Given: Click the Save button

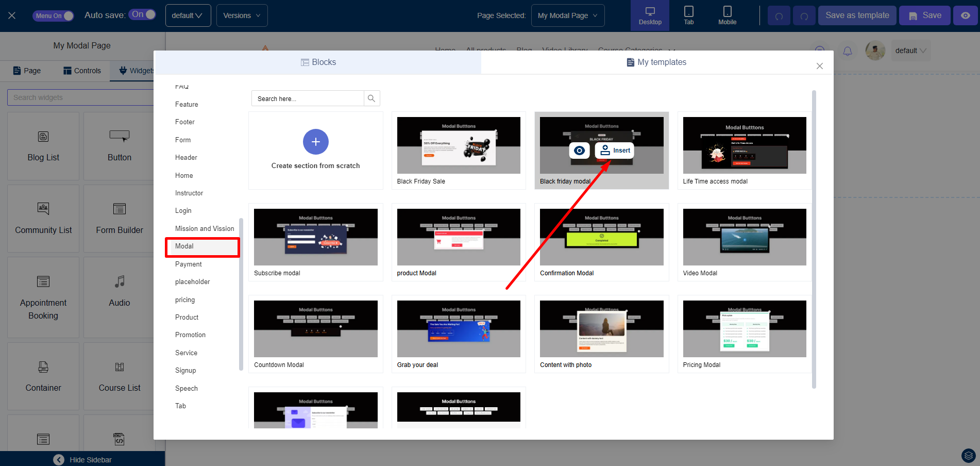Looking at the screenshot, I should tap(925, 15).
